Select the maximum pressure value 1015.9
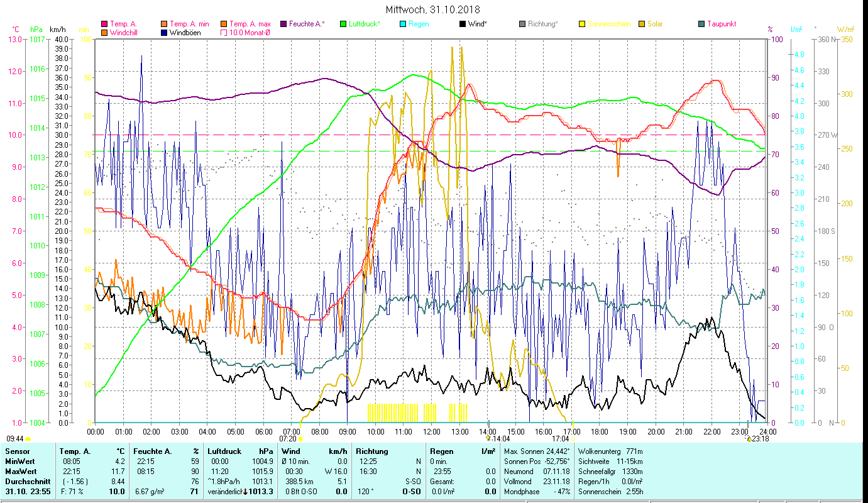The height and width of the screenshot is (503, 868). tap(263, 472)
